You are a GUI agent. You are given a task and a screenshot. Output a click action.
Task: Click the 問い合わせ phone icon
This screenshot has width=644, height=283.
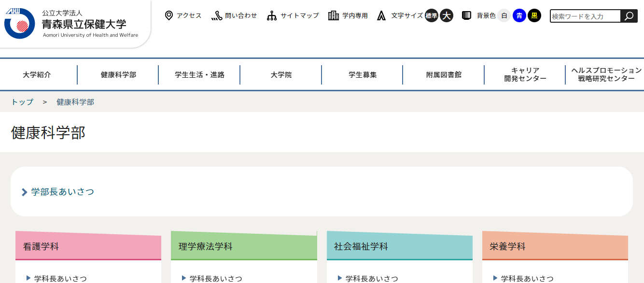(x=217, y=16)
